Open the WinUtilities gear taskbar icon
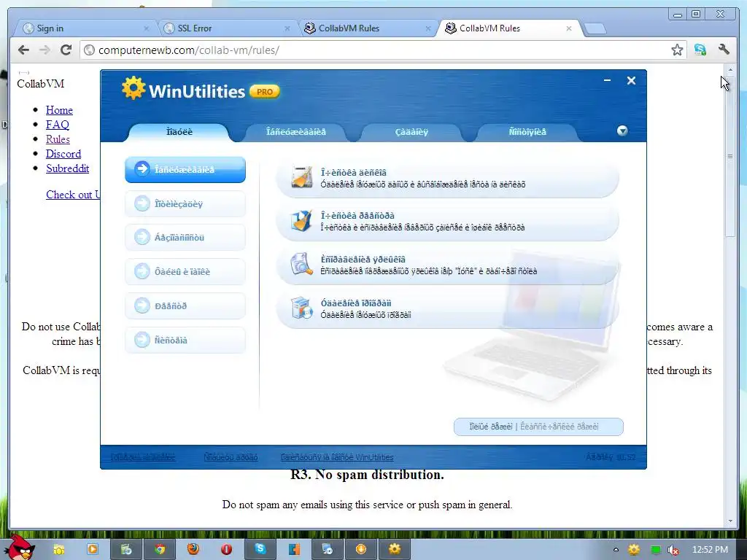 point(395,550)
